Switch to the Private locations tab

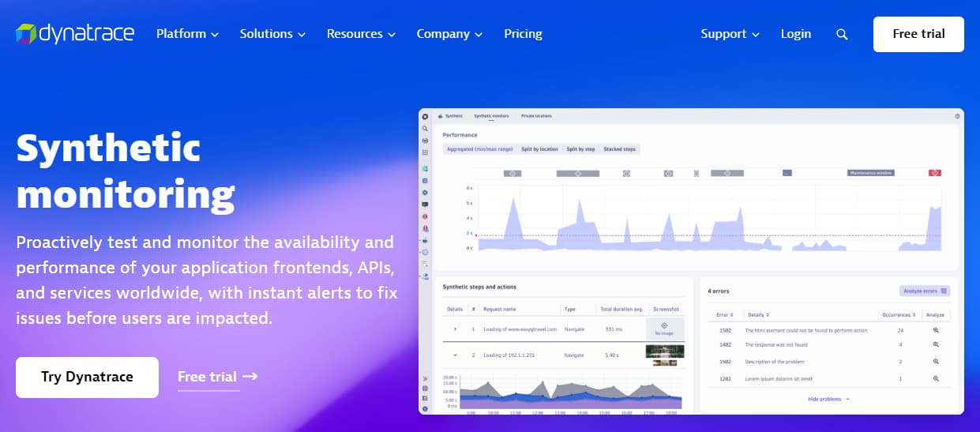pyautogui.click(x=536, y=116)
